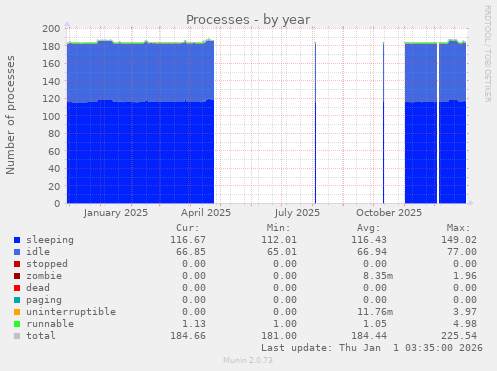Viewport: 497px width, 371px height.
Task: Click the runnable current value 1.13
Action: 194,324
